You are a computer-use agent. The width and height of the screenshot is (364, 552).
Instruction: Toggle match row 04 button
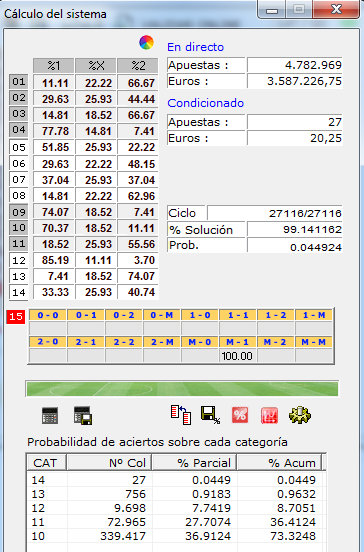[x=19, y=130]
